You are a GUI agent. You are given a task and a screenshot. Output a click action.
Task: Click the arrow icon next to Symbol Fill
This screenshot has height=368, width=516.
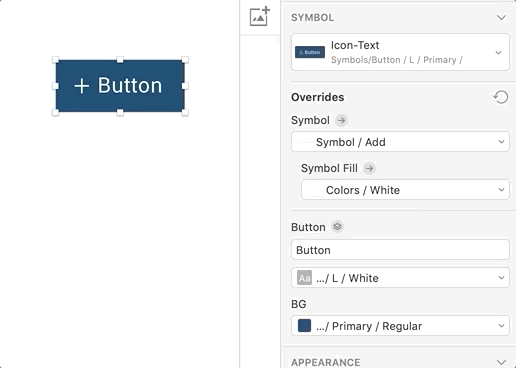[369, 168]
